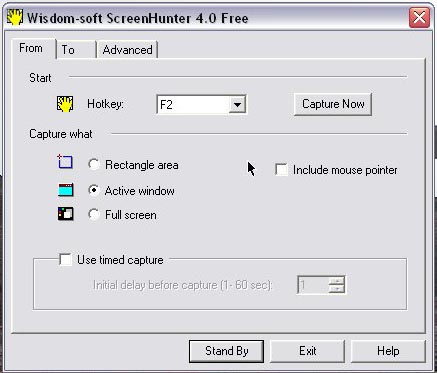Select the Rectangle area radio button
This screenshot has height=373, width=437.
(94, 164)
